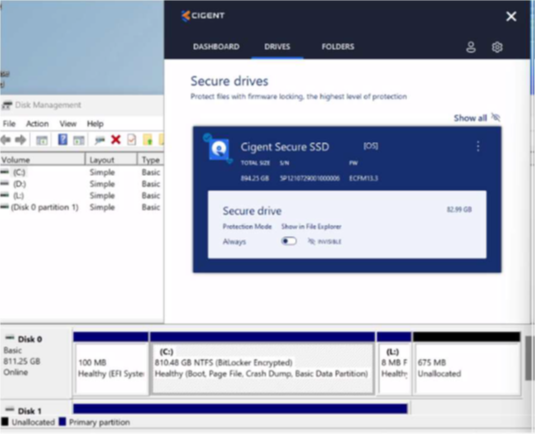Click the drive serial number value

tap(310, 178)
